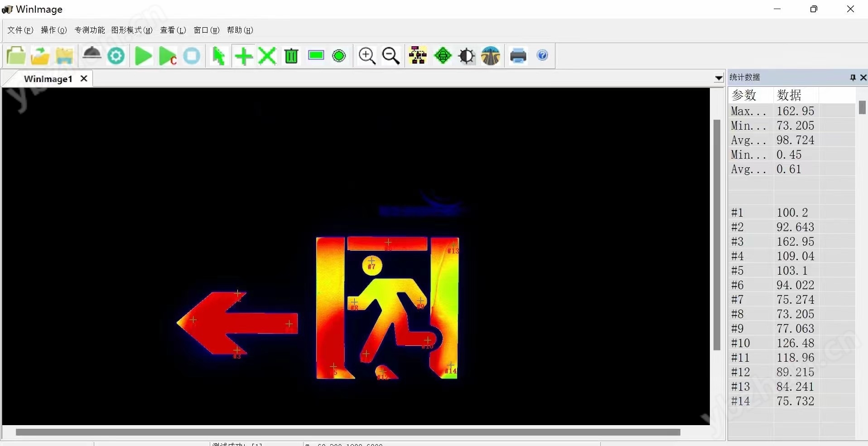Select the #11 value 118.96
868x446 pixels.
click(x=796, y=358)
